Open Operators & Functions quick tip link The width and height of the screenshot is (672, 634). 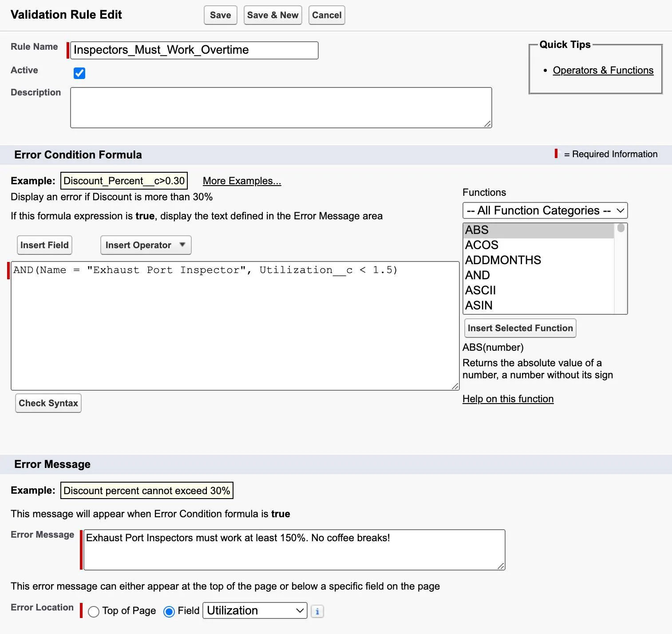tap(603, 70)
